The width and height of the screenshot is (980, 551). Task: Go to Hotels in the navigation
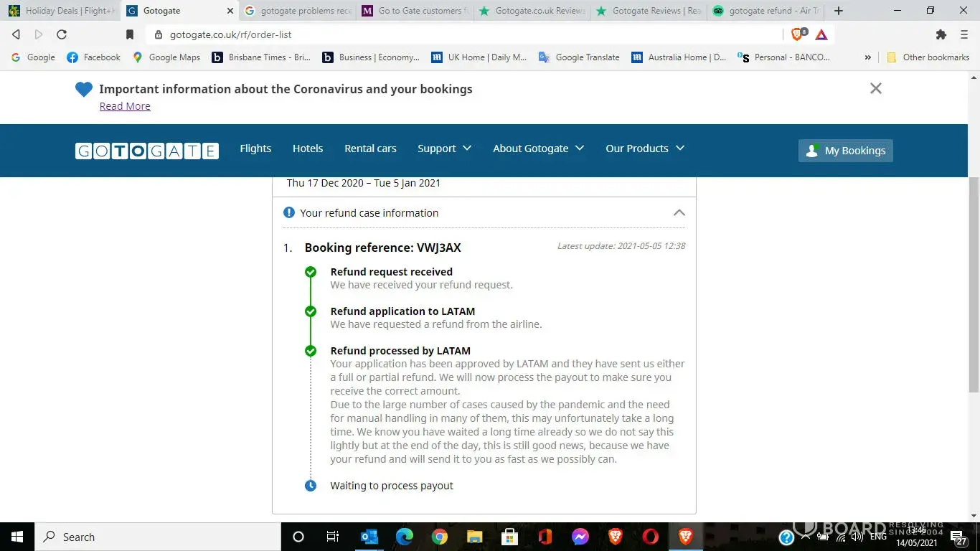click(308, 149)
